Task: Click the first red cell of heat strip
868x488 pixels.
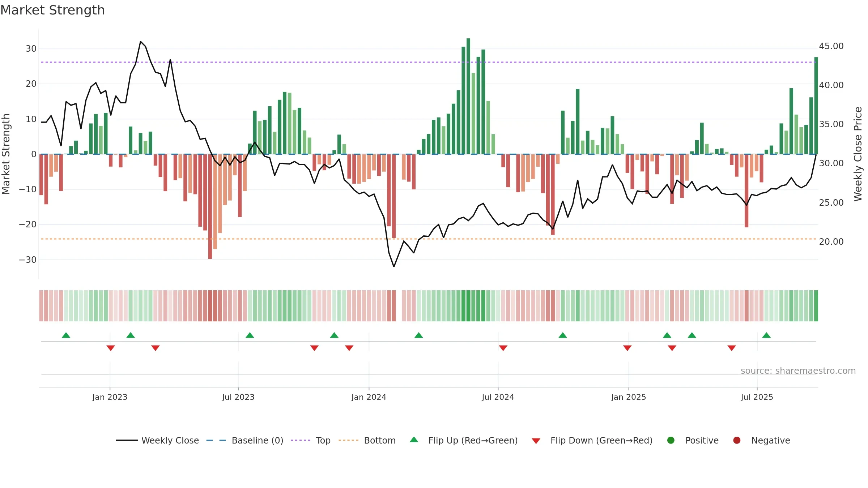Action: click(41, 306)
